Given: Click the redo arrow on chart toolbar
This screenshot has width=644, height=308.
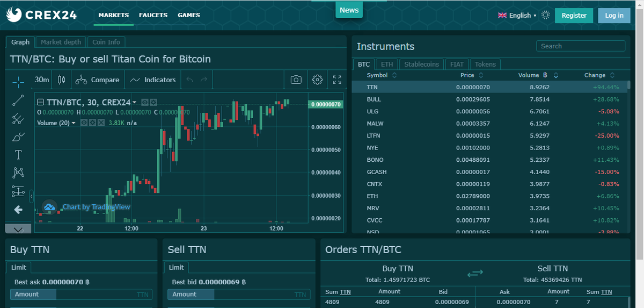Looking at the screenshot, I should click(x=203, y=80).
